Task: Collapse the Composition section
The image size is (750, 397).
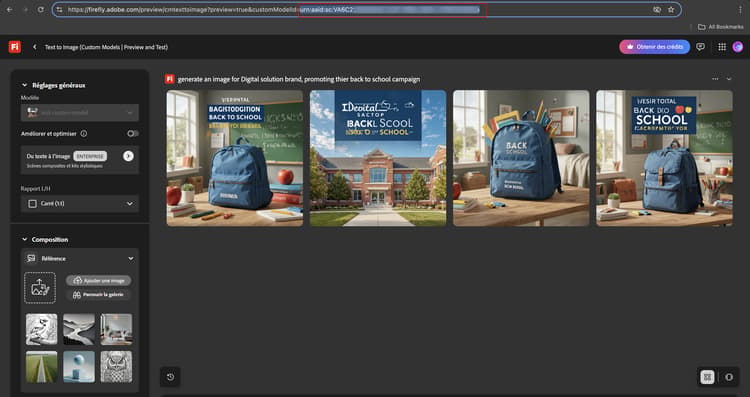Action: point(24,239)
